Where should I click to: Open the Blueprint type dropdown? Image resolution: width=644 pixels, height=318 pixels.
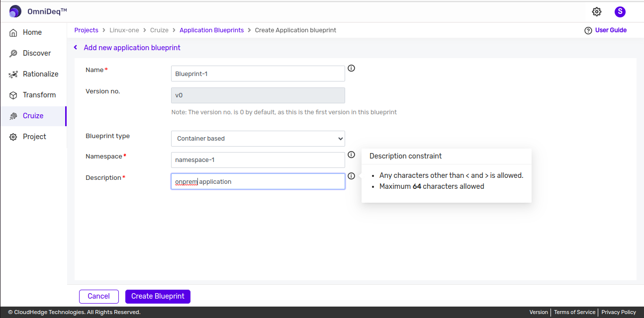tap(258, 139)
